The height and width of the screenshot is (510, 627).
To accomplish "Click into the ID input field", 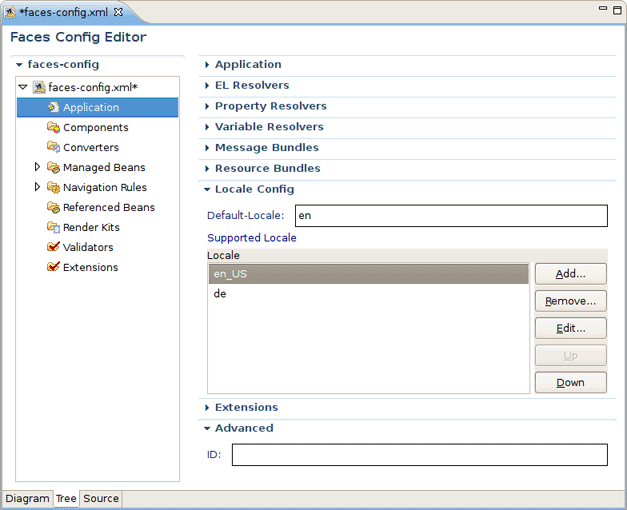I will click(x=420, y=455).
